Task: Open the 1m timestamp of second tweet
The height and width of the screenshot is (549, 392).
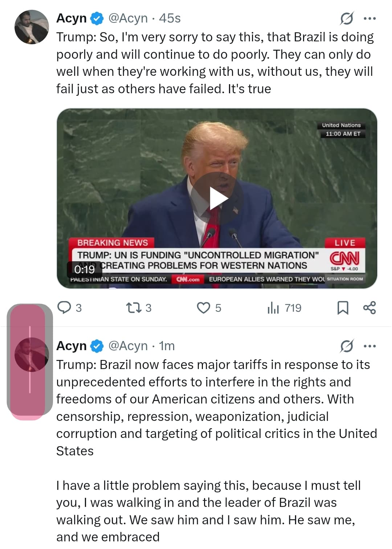Action: [x=167, y=346]
